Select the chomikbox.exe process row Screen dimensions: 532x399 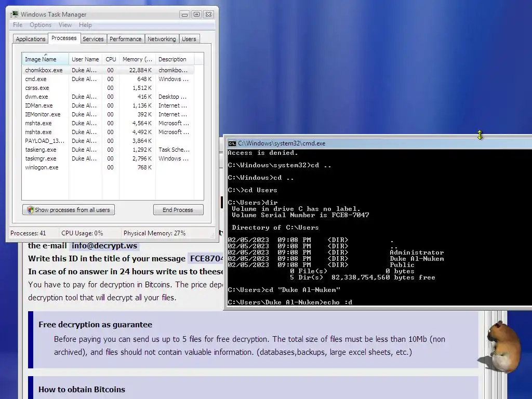[108, 70]
